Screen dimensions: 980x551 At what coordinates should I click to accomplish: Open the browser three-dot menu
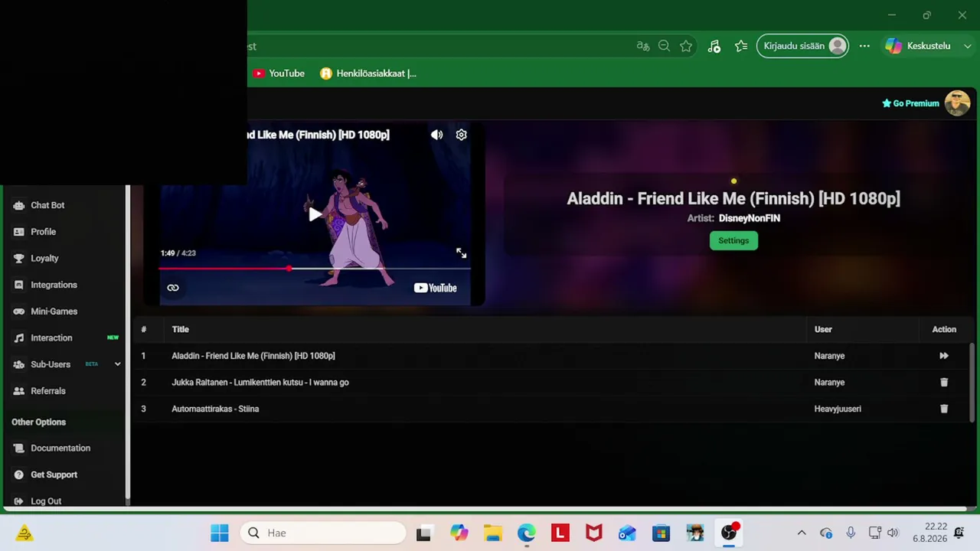click(864, 46)
